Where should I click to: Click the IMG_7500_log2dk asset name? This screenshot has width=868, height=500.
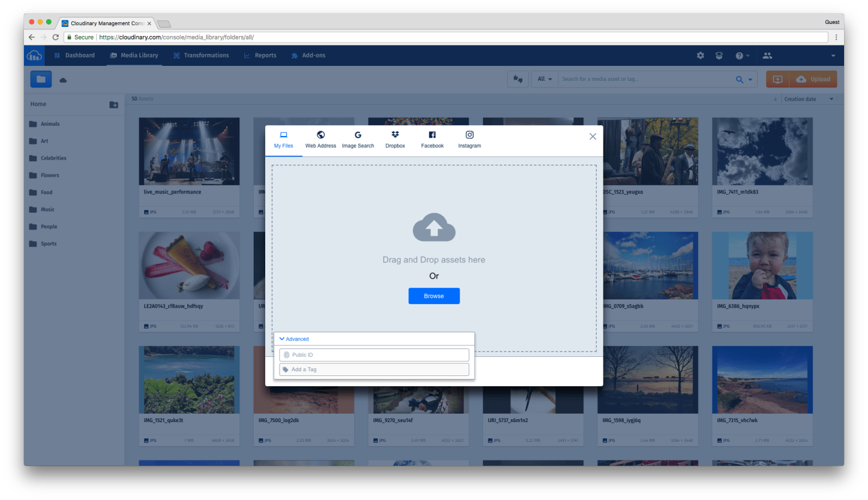pyautogui.click(x=278, y=420)
